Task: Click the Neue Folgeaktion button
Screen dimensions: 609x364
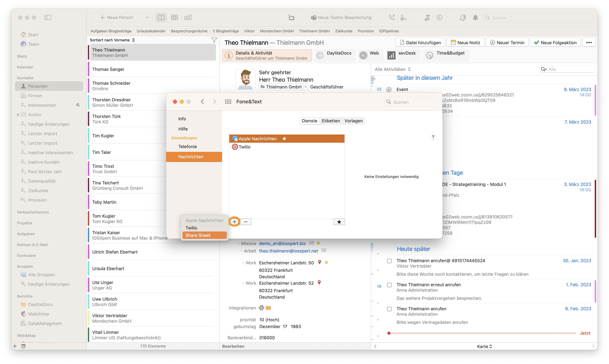Action: coord(555,42)
